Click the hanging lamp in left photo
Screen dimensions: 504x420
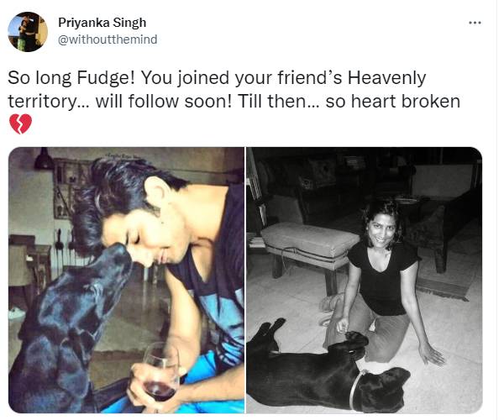tap(44, 159)
